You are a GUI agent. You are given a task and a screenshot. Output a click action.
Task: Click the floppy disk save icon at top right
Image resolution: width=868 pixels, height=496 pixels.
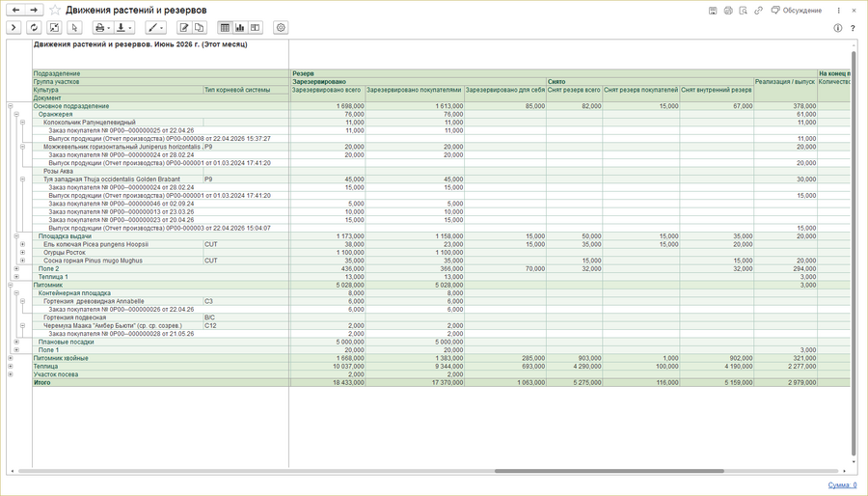coord(713,11)
